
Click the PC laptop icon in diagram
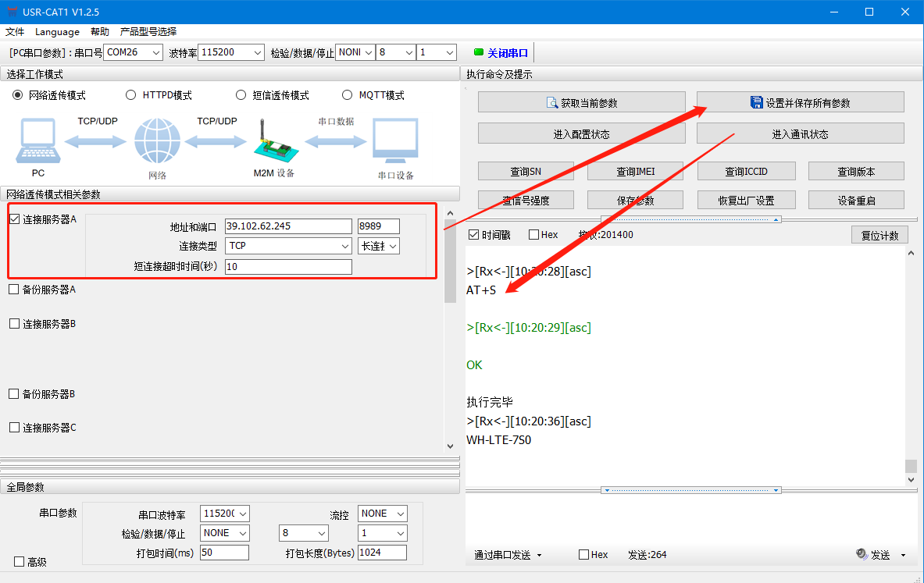click(x=38, y=140)
